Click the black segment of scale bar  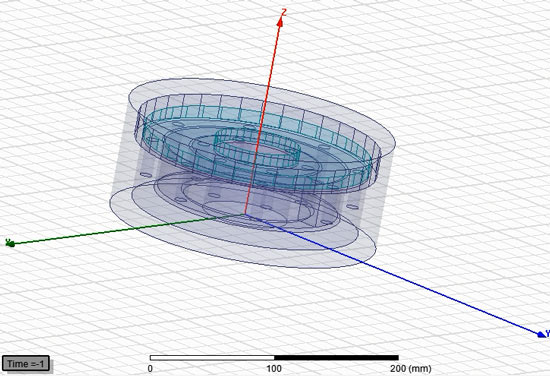(x=336, y=358)
